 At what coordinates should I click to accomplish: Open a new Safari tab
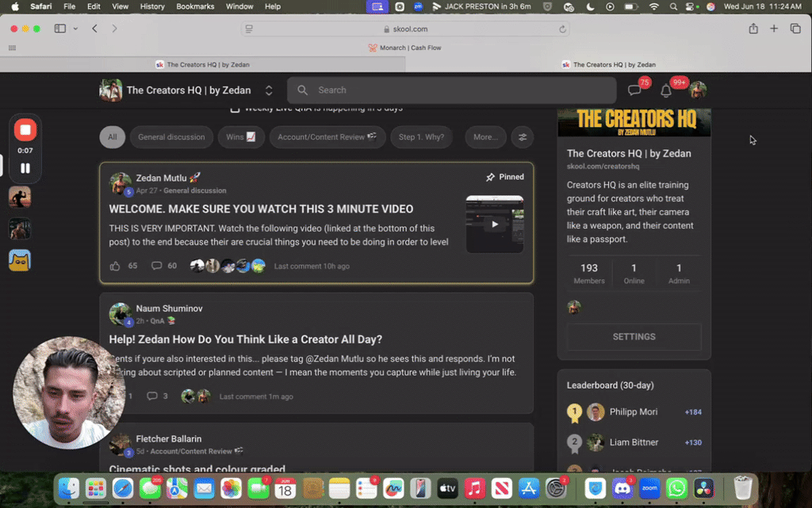click(774, 29)
